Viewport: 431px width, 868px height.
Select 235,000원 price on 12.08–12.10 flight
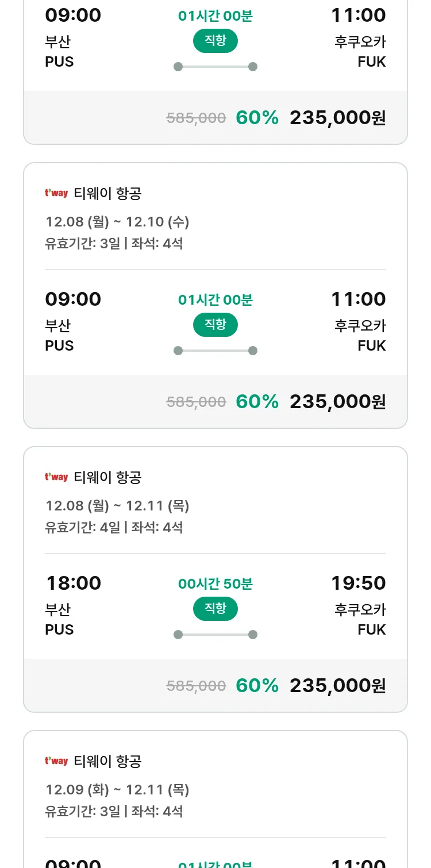[x=337, y=402]
